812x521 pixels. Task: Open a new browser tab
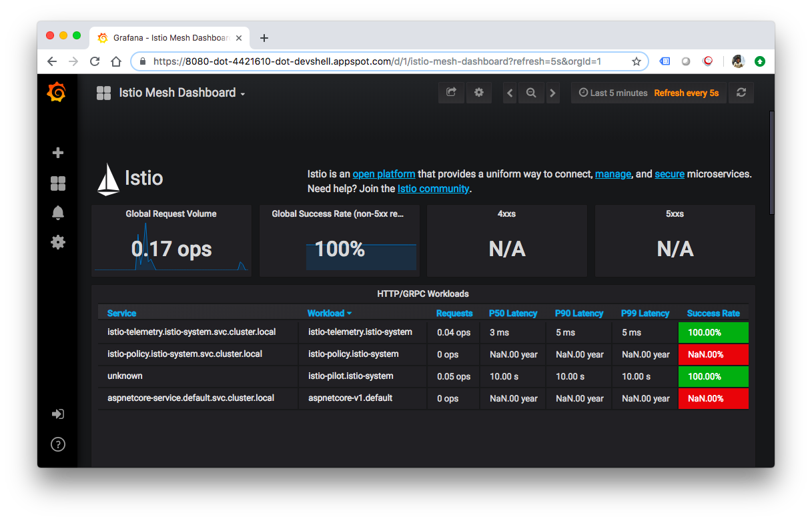[x=264, y=38]
